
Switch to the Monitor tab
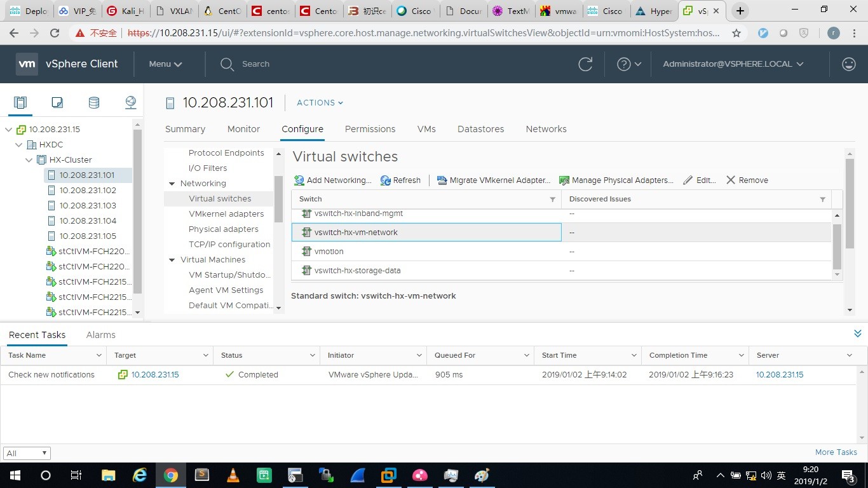pyautogui.click(x=243, y=129)
